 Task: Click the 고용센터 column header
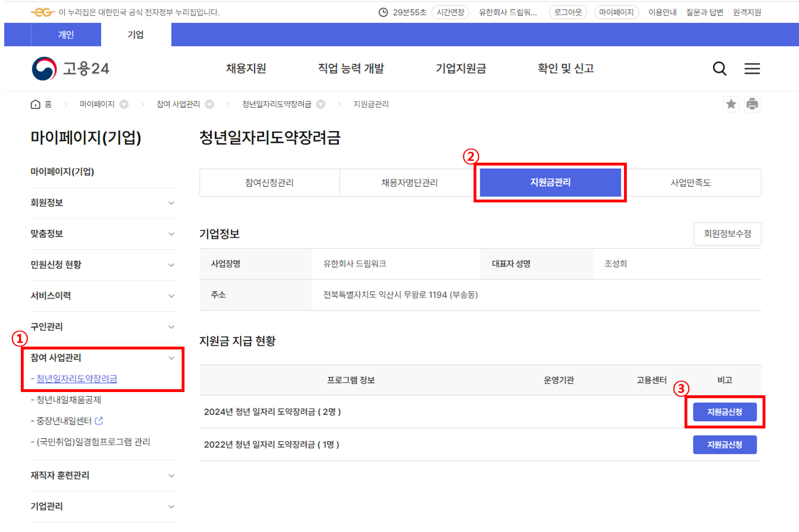[x=651, y=380]
